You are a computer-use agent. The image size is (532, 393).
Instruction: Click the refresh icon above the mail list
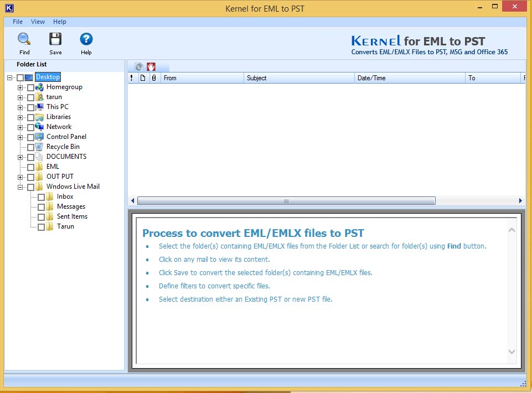click(139, 66)
